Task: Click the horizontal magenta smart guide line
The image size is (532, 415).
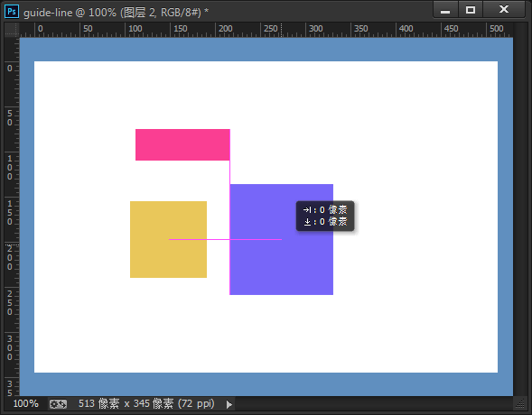Action: click(x=225, y=239)
